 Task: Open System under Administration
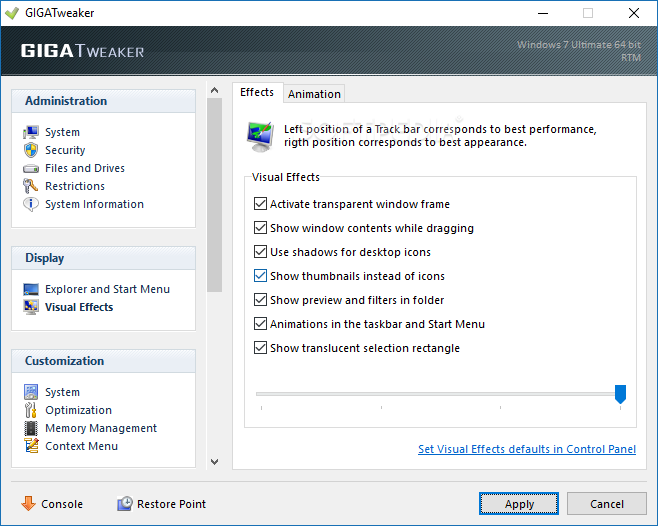[63, 132]
